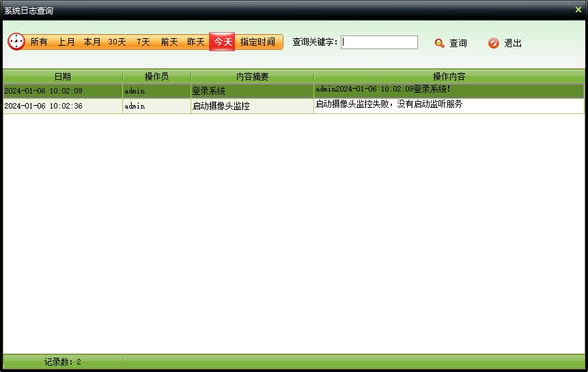Sort by the 日期 column header
This screenshot has width=588, height=372.
click(x=63, y=76)
